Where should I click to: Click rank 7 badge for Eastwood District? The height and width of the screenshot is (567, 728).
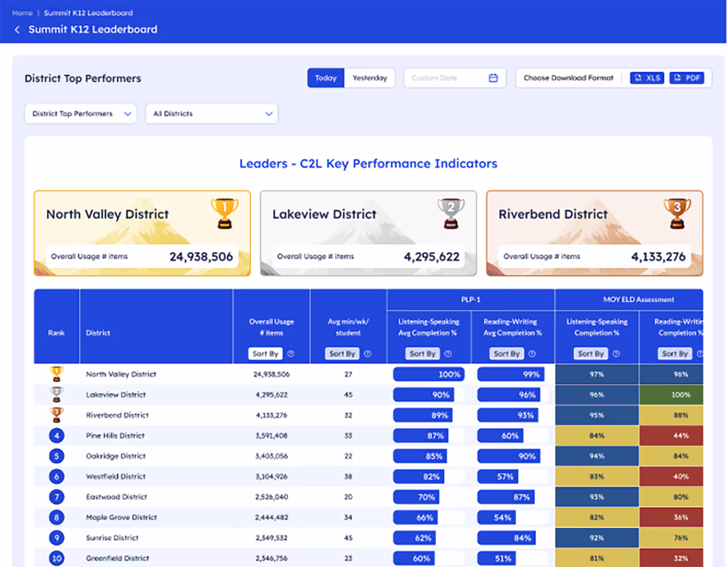[57, 497]
